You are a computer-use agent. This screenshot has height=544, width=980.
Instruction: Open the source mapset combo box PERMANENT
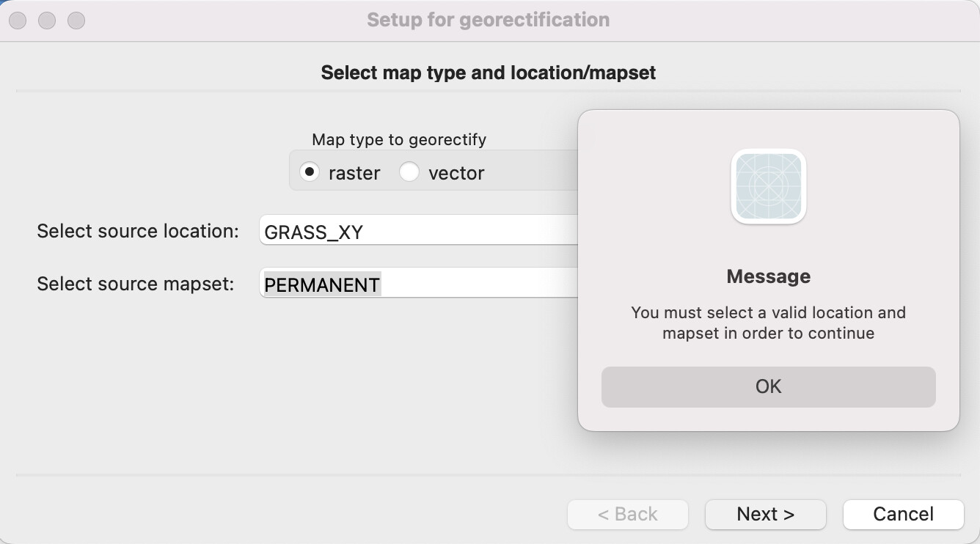(419, 283)
